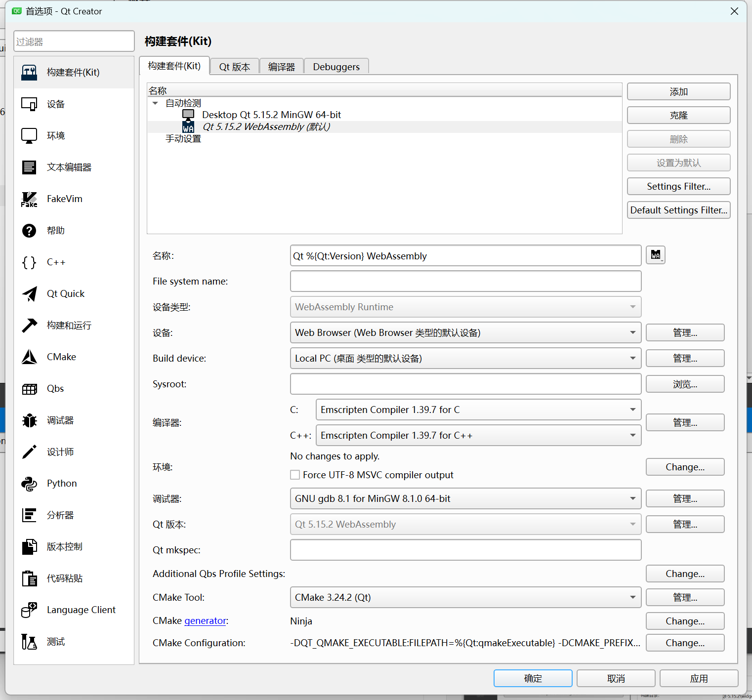
Task: Open Settings Filter... button
Action: (x=679, y=186)
